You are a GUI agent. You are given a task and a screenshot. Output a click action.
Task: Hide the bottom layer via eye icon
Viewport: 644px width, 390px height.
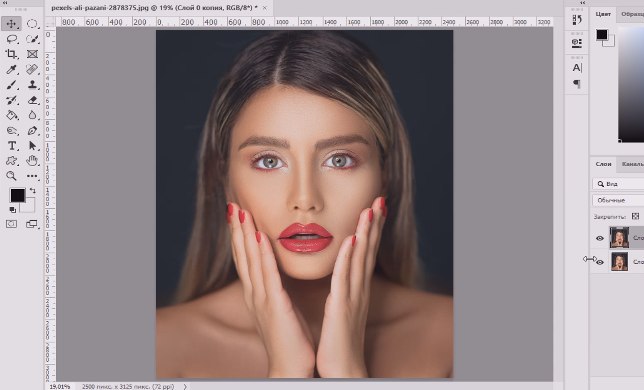coord(600,262)
